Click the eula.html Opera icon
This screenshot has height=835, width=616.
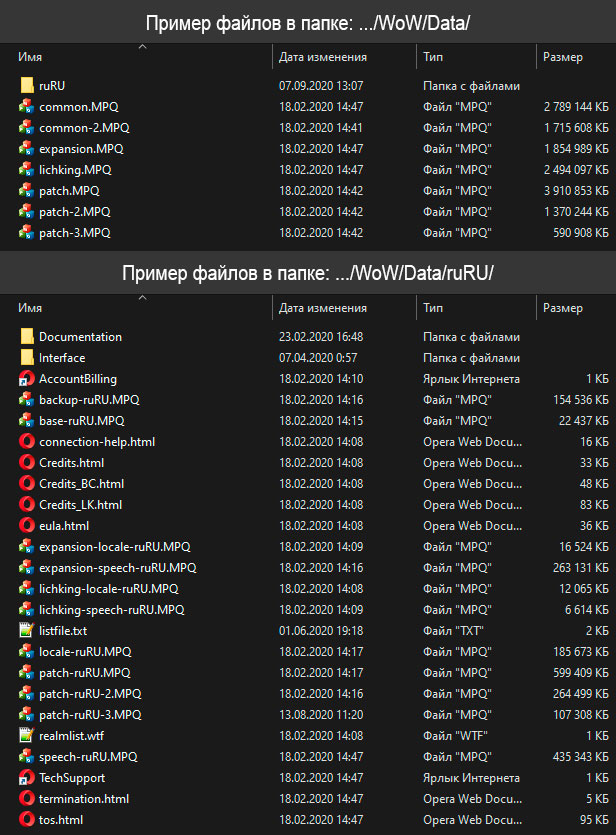click(27, 526)
